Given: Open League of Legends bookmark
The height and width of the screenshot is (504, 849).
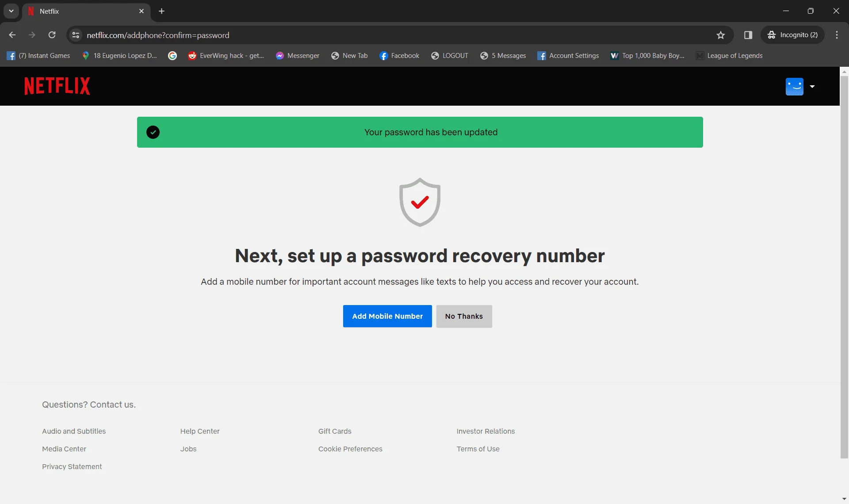Looking at the screenshot, I should click(729, 56).
